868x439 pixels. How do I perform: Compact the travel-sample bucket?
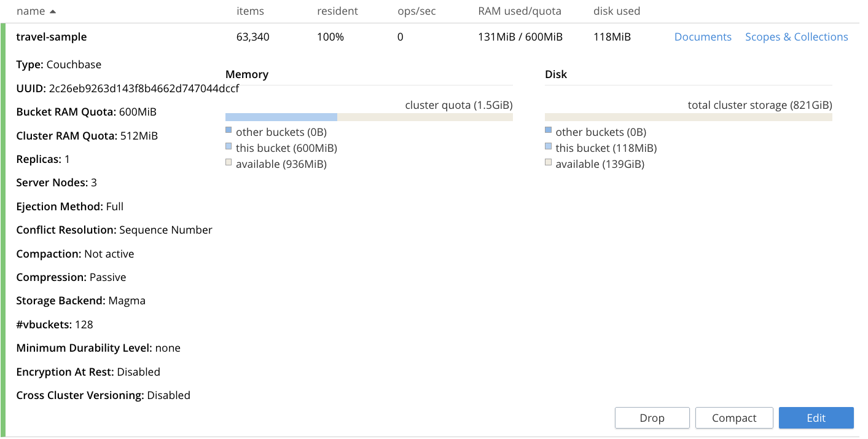tap(734, 417)
